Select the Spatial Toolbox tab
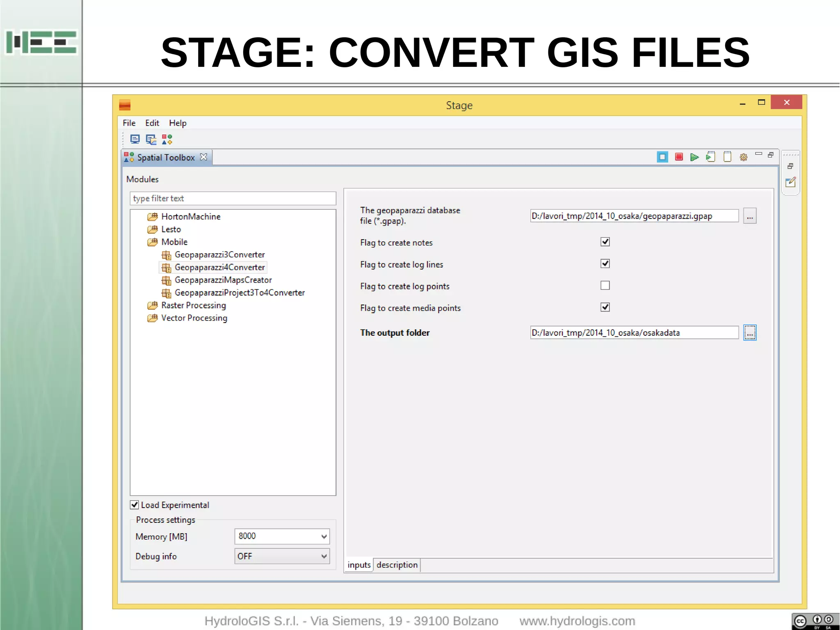This screenshot has width=840, height=630. 166,158
